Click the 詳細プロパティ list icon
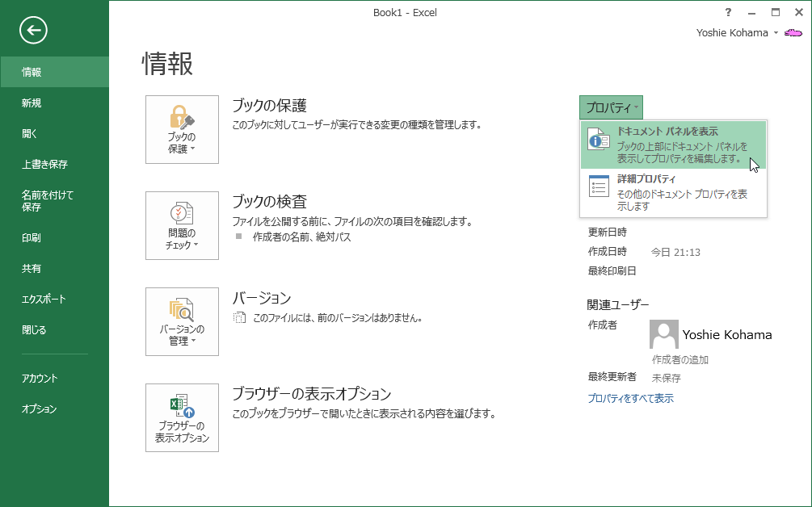Screen dimensions: 812x507 (x=599, y=186)
